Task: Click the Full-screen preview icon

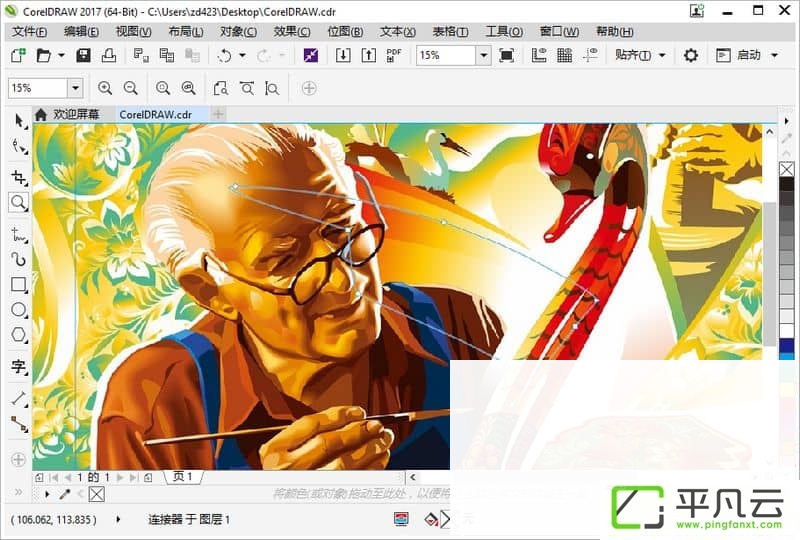Action: [x=506, y=55]
